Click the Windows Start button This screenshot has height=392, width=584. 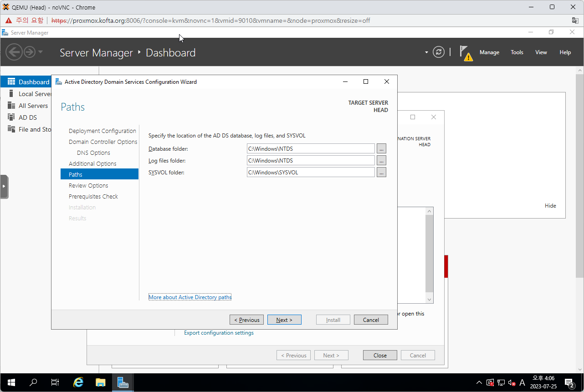[11, 382]
